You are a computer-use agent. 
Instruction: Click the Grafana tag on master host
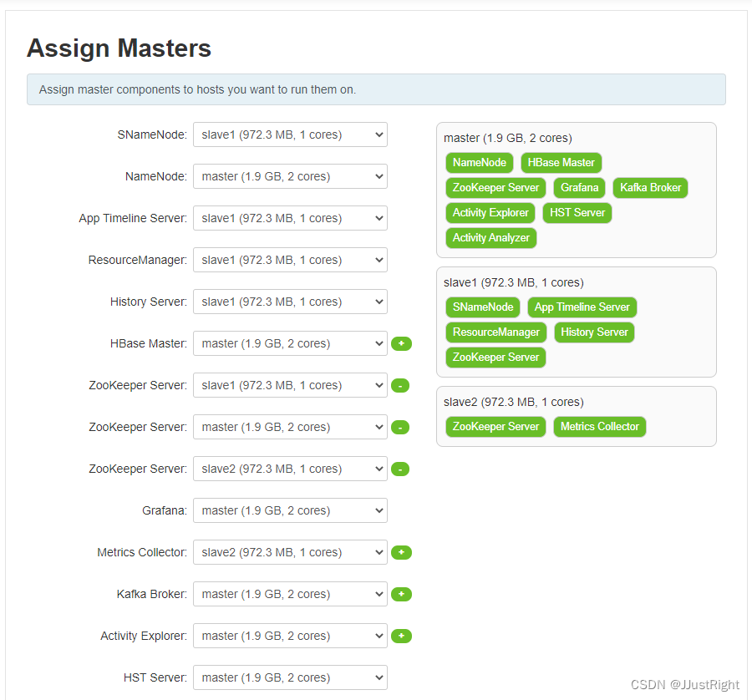(579, 187)
